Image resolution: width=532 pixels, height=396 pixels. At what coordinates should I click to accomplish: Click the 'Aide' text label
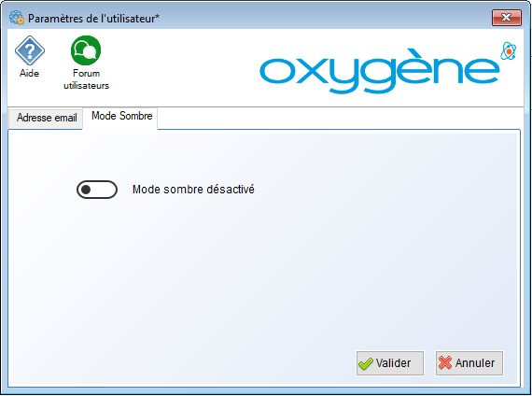click(x=30, y=74)
